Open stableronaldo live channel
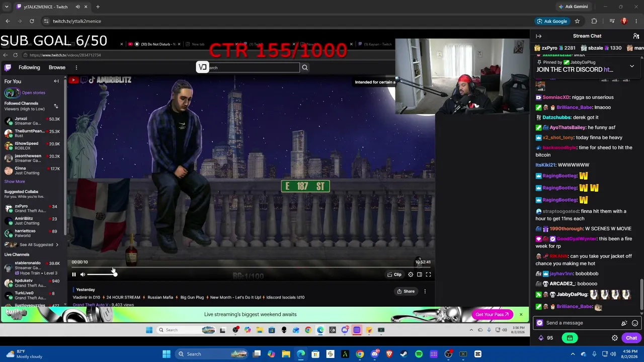The width and height of the screenshot is (644, 362). click(32, 268)
